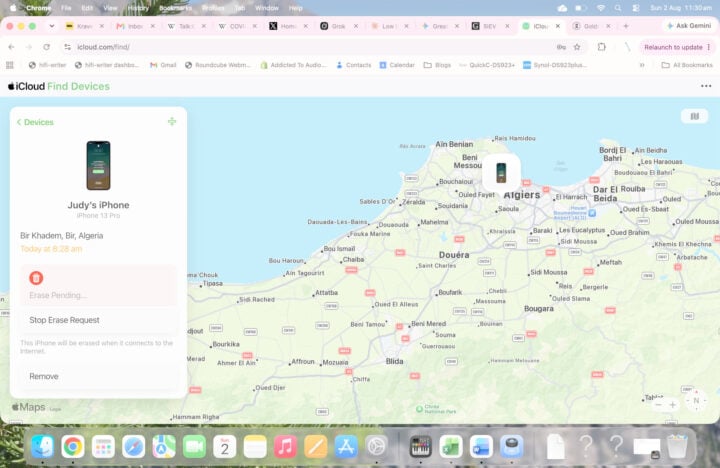
Task: Open FaceTime from the Dock
Action: 194,446
